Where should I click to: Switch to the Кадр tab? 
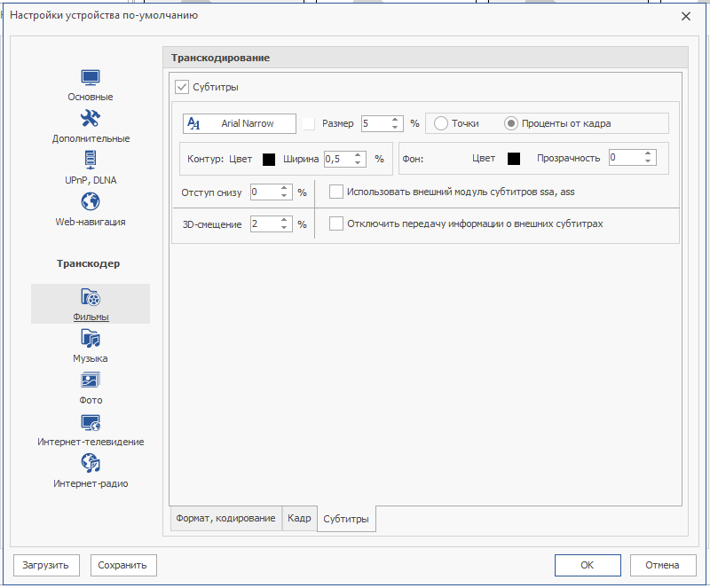click(299, 518)
